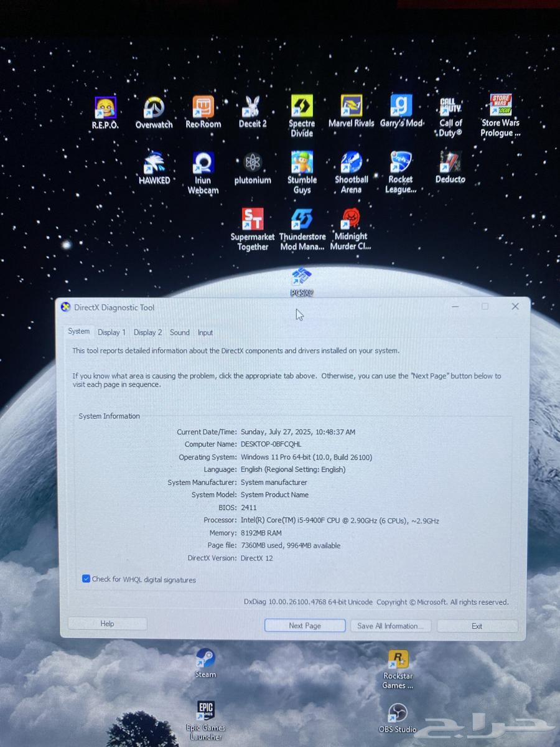Select the Rocket League desktop icon

coord(401,172)
